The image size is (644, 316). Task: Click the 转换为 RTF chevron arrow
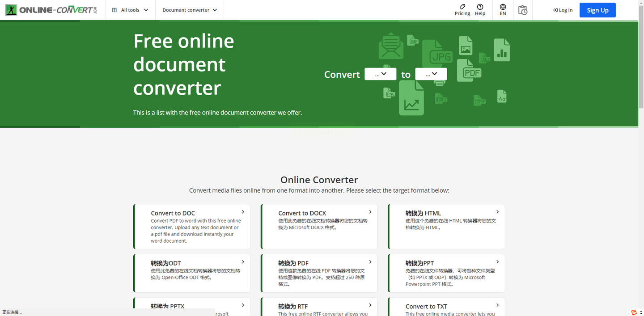click(x=370, y=305)
